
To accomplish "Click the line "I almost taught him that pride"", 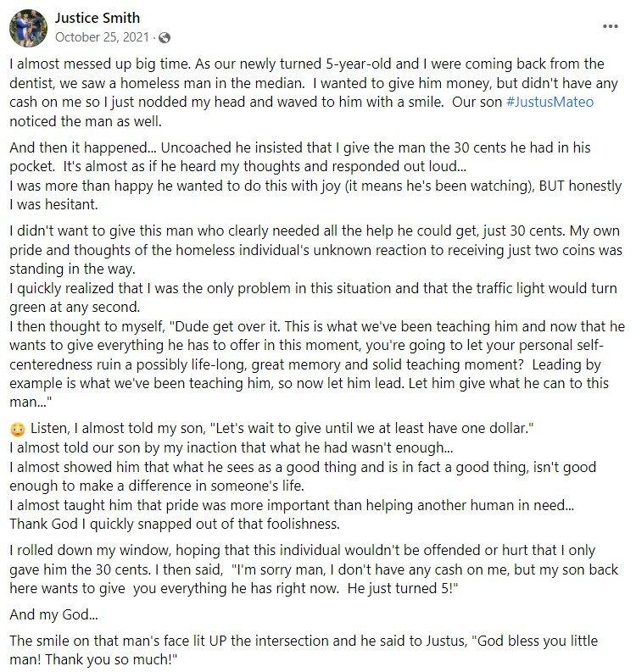I will pyautogui.click(x=292, y=505).
